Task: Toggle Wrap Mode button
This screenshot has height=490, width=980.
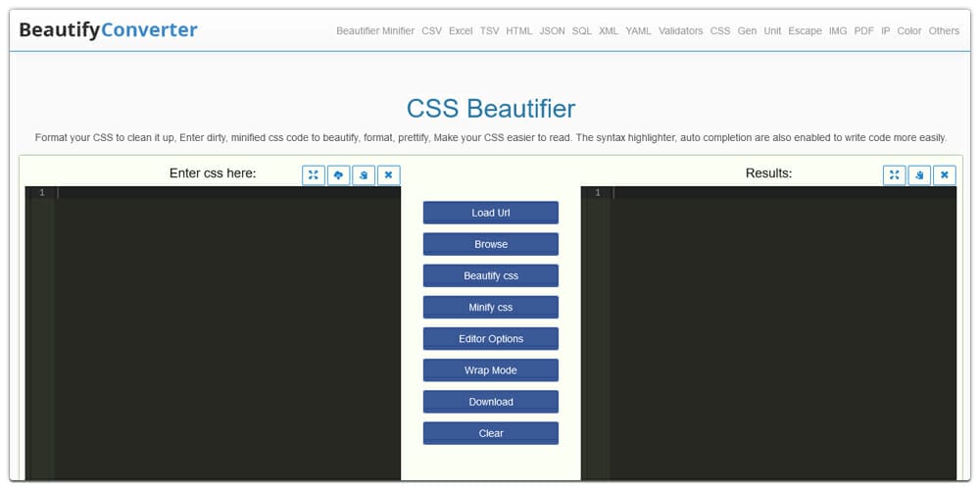Action: (491, 370)
